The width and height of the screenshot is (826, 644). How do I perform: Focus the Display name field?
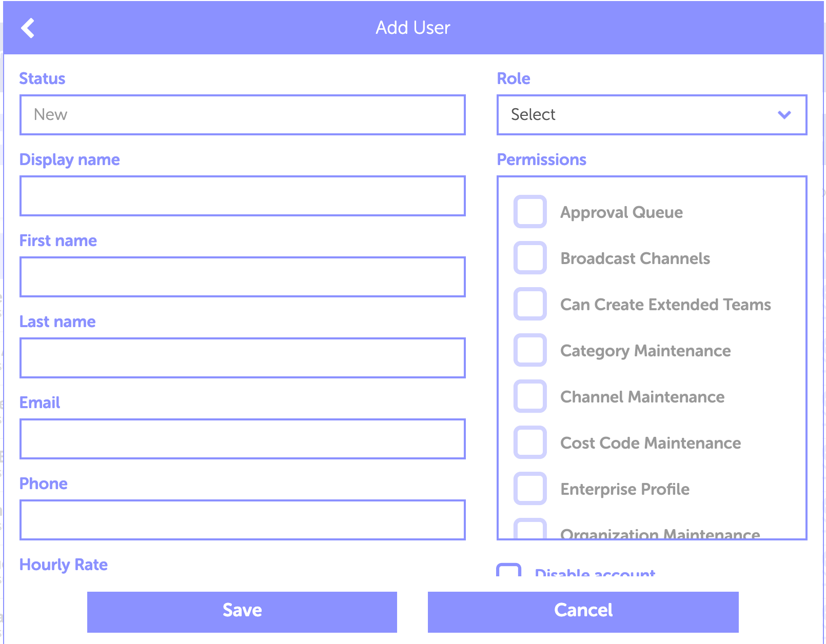[x=243, y=196]
